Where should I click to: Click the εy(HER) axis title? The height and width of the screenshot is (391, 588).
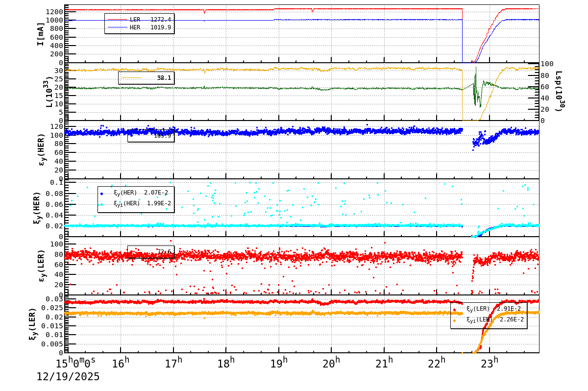41,149
